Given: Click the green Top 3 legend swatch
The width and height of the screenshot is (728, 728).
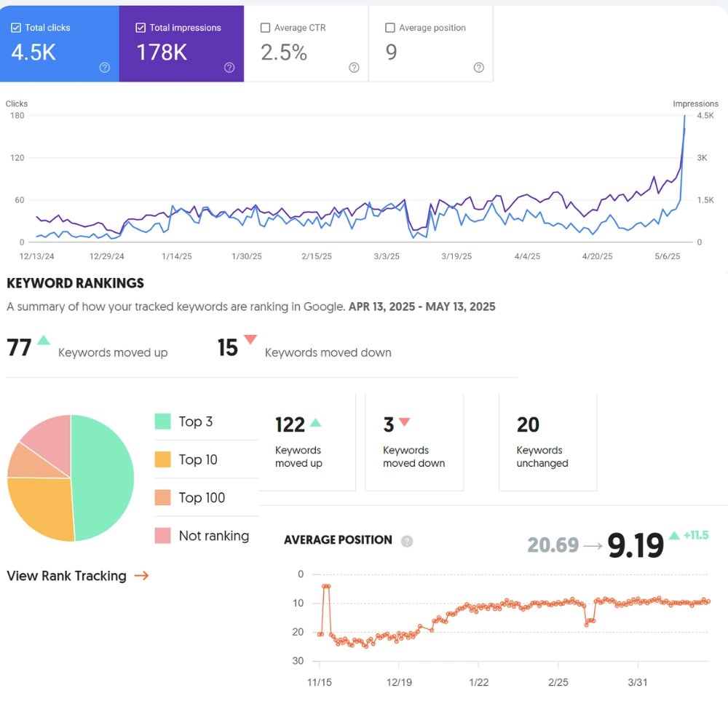Looking at the screenshot, I should (163, 422).
